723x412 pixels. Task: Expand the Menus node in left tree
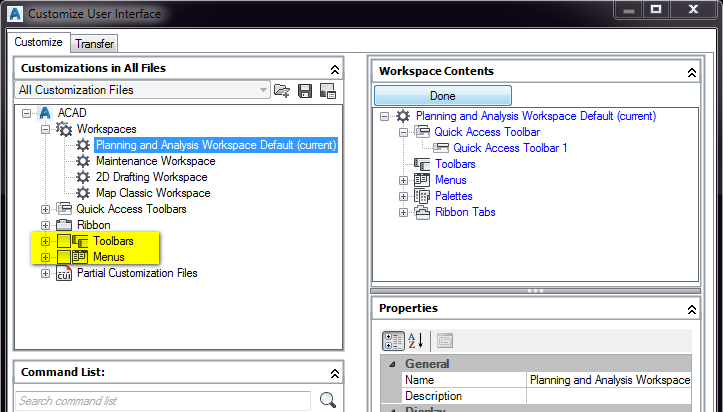coord(45,257)
